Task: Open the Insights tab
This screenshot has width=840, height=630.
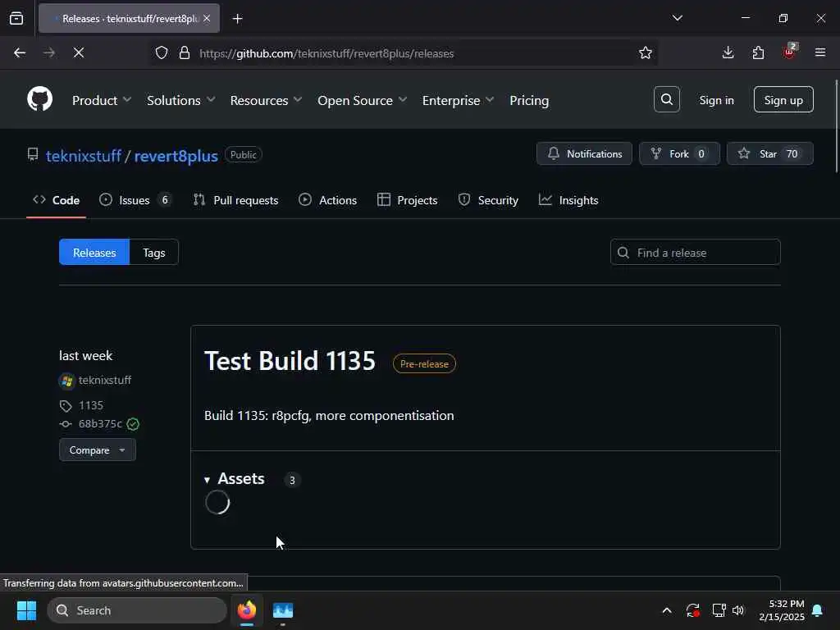Action: coord(568,200)
